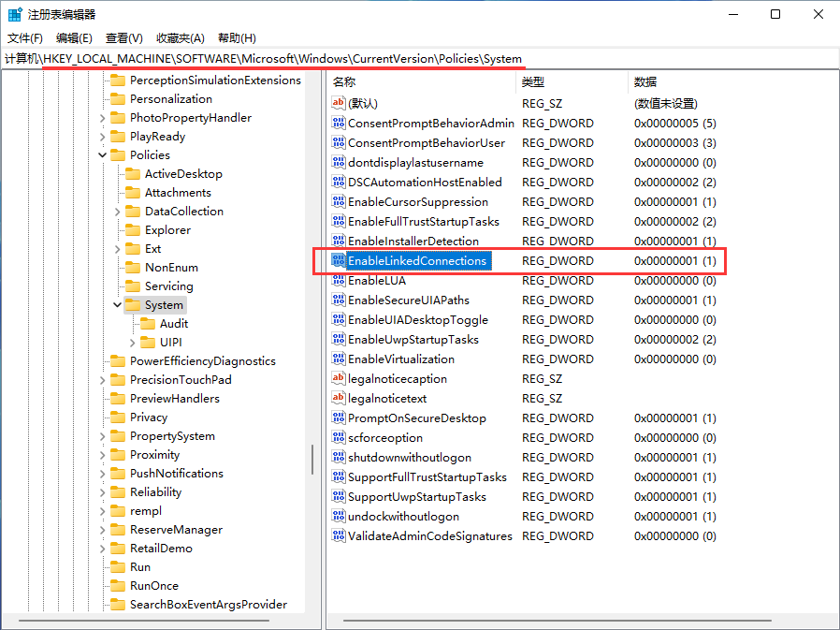Screen dimensions: 840x630
Task: Click the (默认) default value icon
Action: 339,104
